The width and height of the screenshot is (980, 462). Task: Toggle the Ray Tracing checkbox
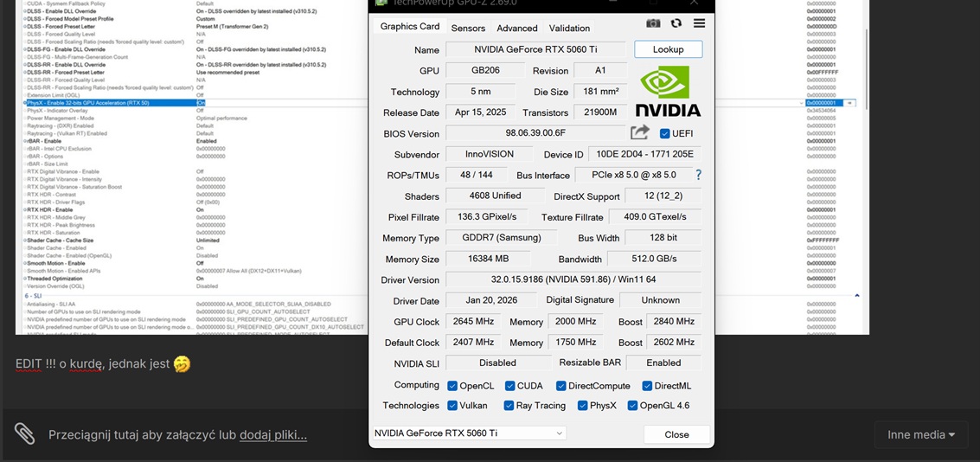click(509, 405)
